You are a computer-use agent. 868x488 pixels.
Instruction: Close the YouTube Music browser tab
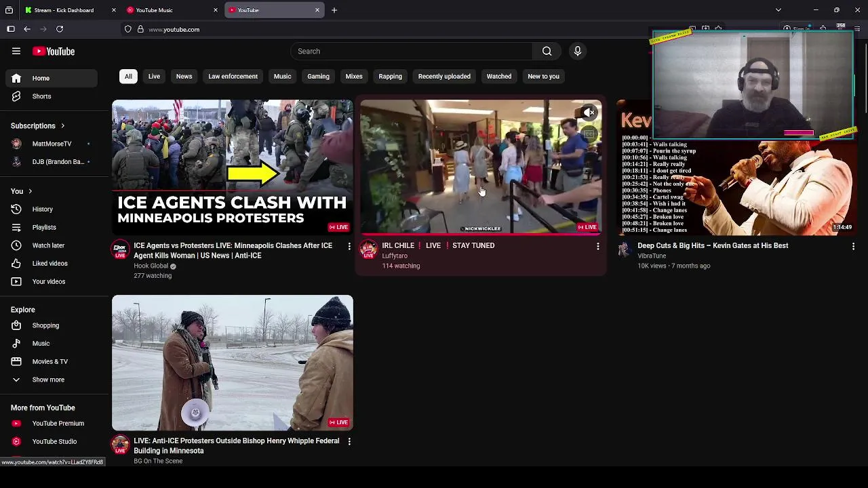click(216, 10)
